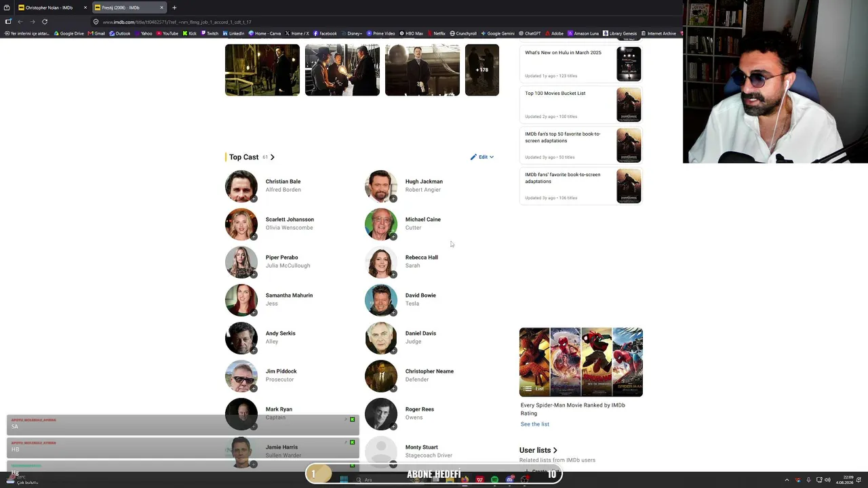
Task: Open David Bowie's name link
Action: (x=420, y=296)
